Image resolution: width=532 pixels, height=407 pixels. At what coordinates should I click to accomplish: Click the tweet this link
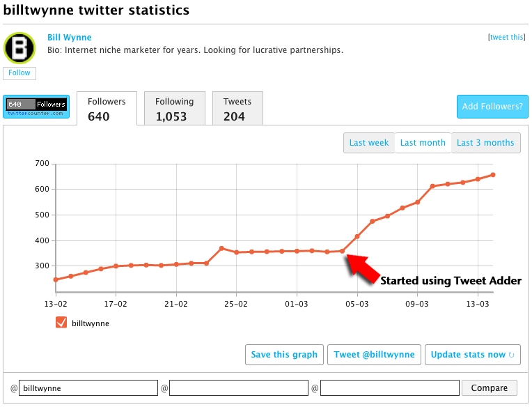[x=507, y=38]
